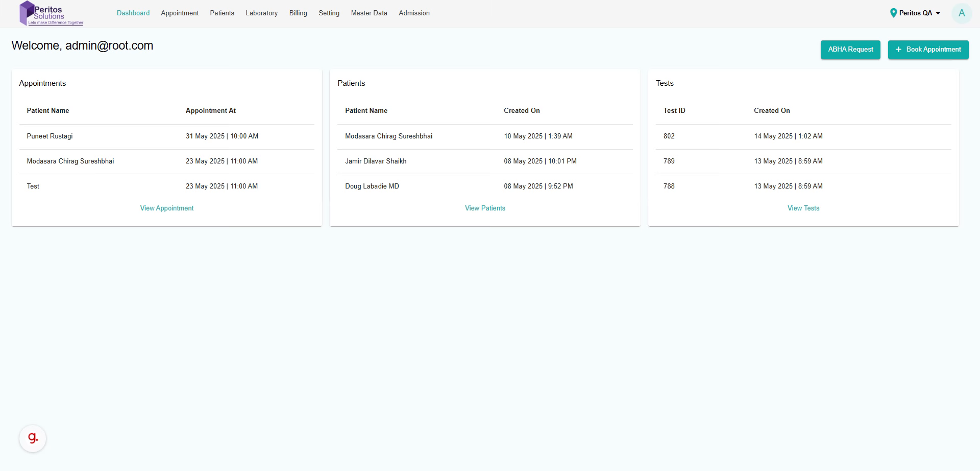Open the Dashboard menu item
This screenshot has width=980, height=471.
[133, 13]
